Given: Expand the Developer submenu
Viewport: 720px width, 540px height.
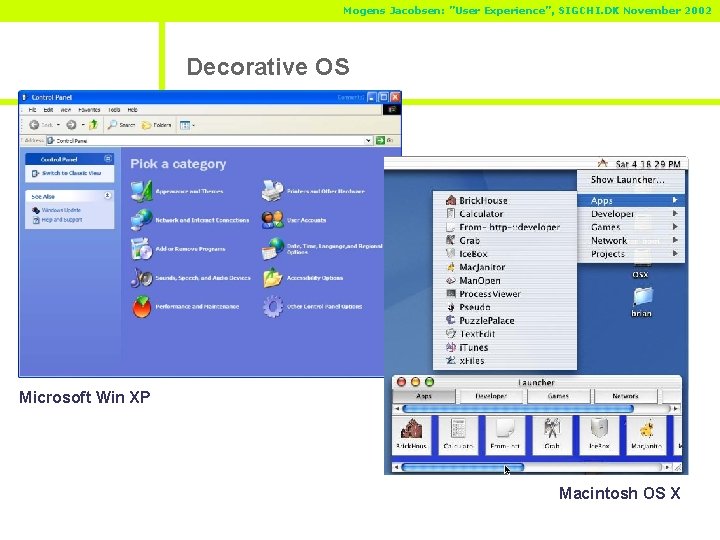Looking at the screenshot, I should click(631, 214).
